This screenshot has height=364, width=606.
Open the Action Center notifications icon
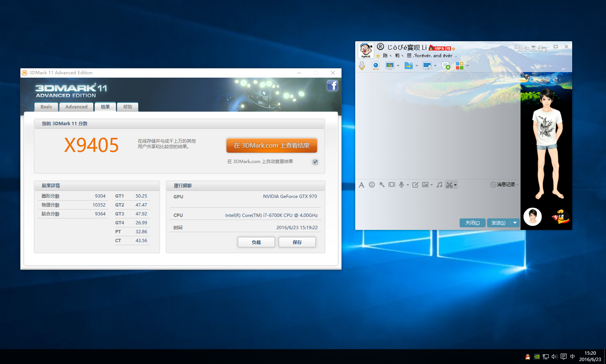[564, 357]
